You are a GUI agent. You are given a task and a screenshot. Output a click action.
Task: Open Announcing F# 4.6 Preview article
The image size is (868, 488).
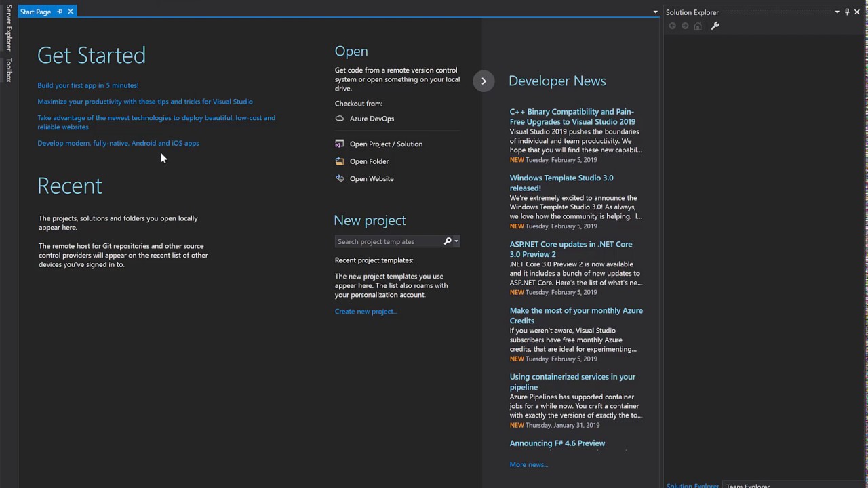[557, 443]
